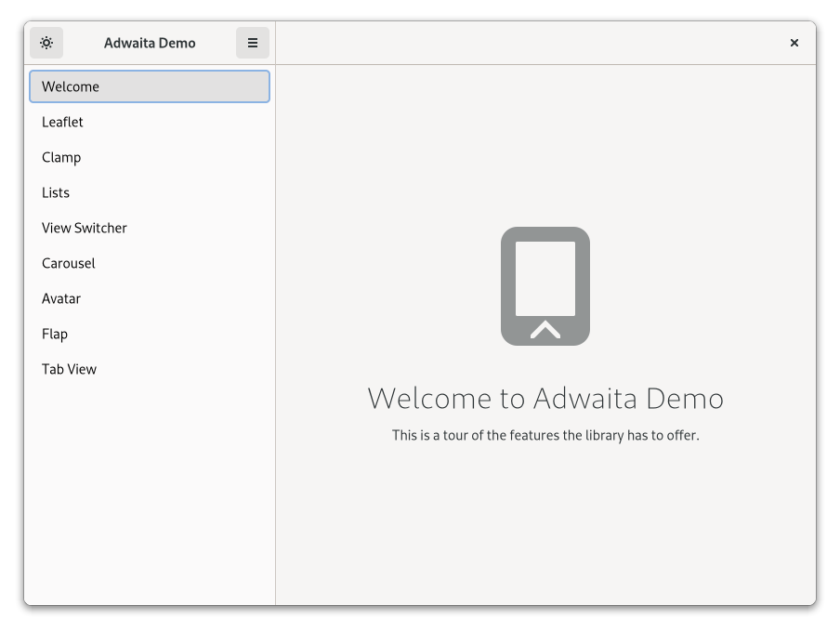The width and height of the screenshot is (840, 632).
Task: Open the Leaflet demo page
Action: [150, 122]
